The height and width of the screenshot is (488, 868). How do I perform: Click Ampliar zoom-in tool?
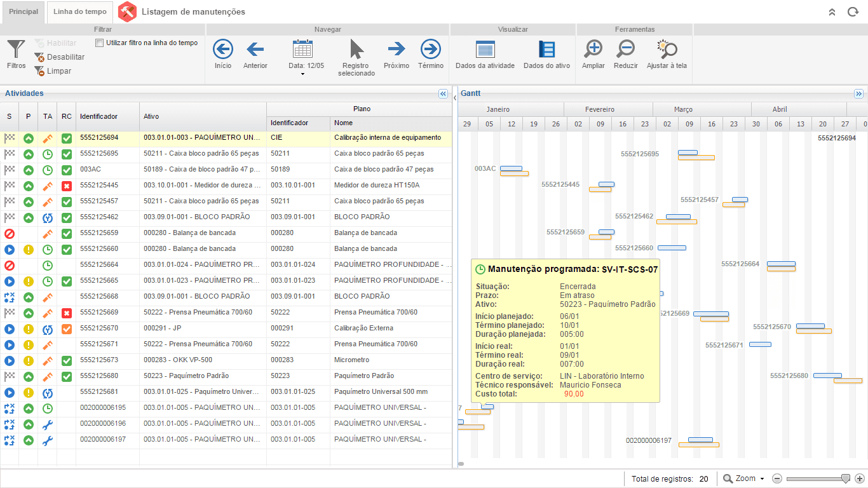(x=593, y=54)
